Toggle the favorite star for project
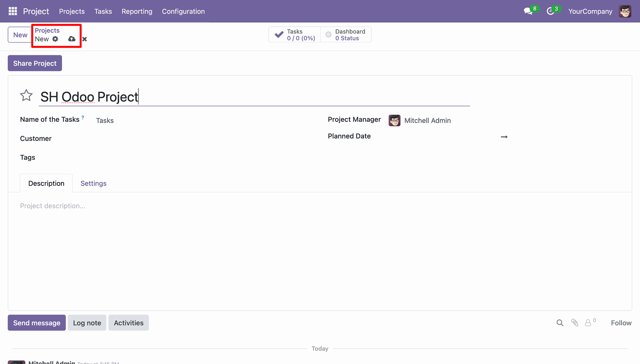The height and width of the screenshot is (364, 640). pyautogui.click(x=26, y=96)
